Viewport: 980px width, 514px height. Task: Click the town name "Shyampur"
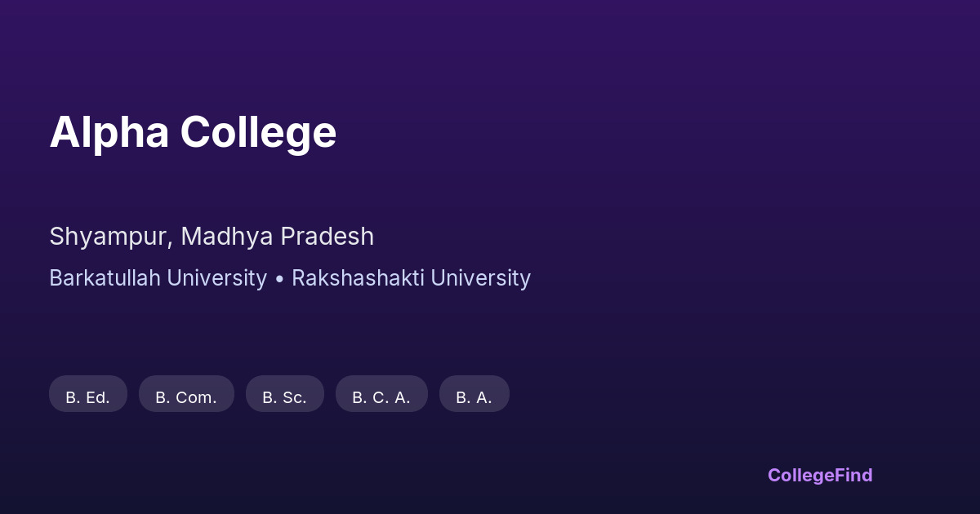(x=109, y=237)
